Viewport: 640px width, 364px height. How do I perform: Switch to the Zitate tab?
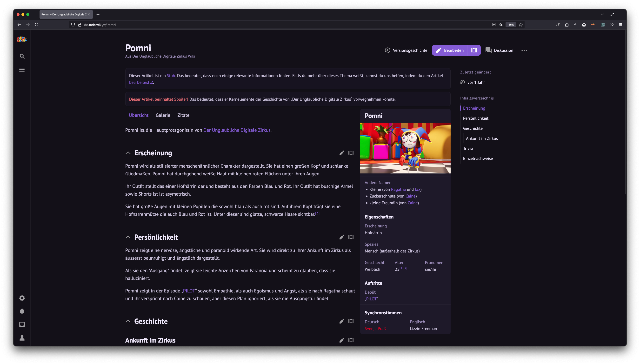click(183, 115)
